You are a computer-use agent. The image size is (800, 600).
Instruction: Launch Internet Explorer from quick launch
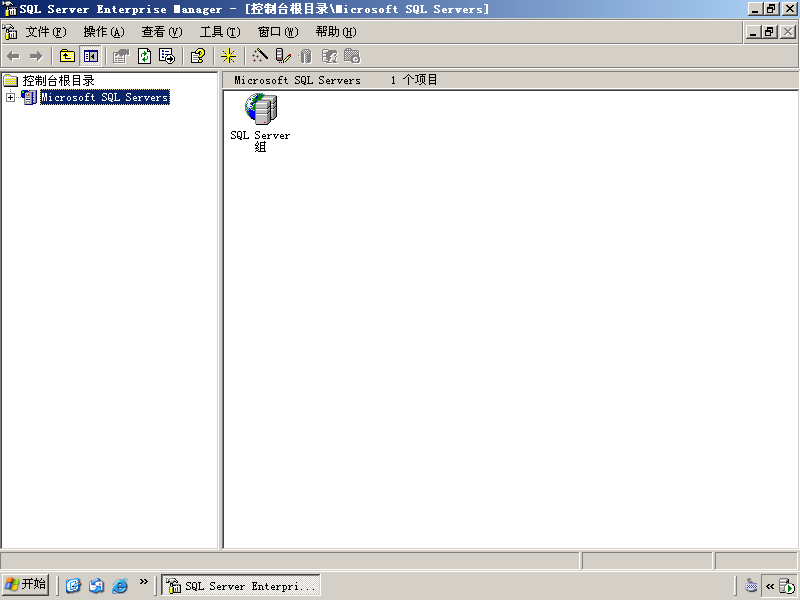tap(120, 585)
